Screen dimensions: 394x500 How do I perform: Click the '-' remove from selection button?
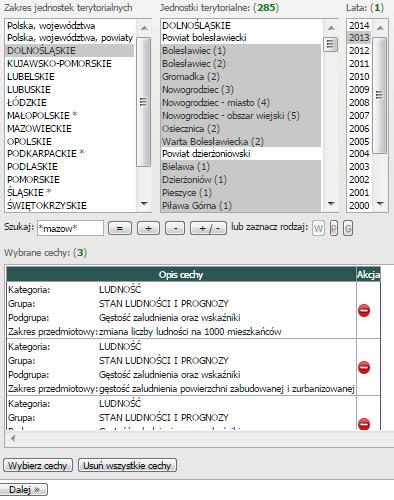coord(175,228)
